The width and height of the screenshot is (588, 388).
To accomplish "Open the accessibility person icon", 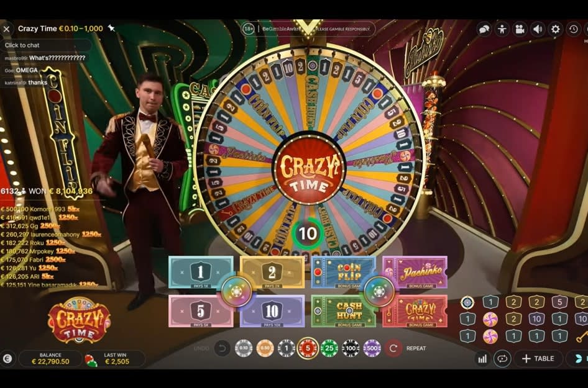I will coord(502,29).
